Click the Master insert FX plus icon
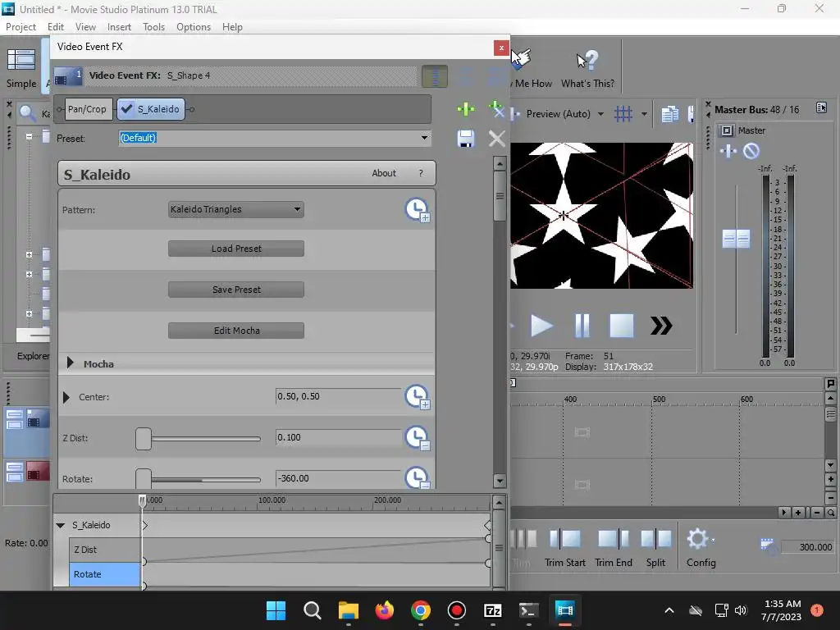Image resolution: width=840 pixels, height=630 pixels. pyautogui.click(x=728, y=152)
